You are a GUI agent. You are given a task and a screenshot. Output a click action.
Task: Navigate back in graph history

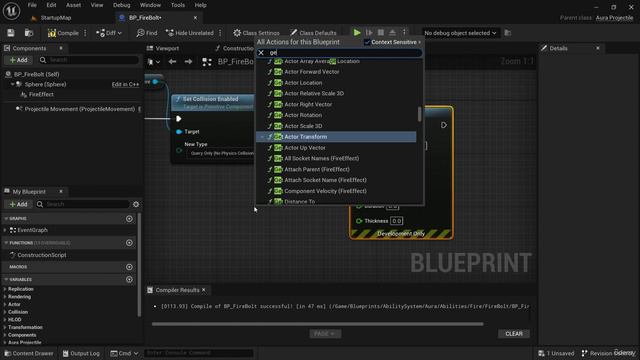[172, 62]
